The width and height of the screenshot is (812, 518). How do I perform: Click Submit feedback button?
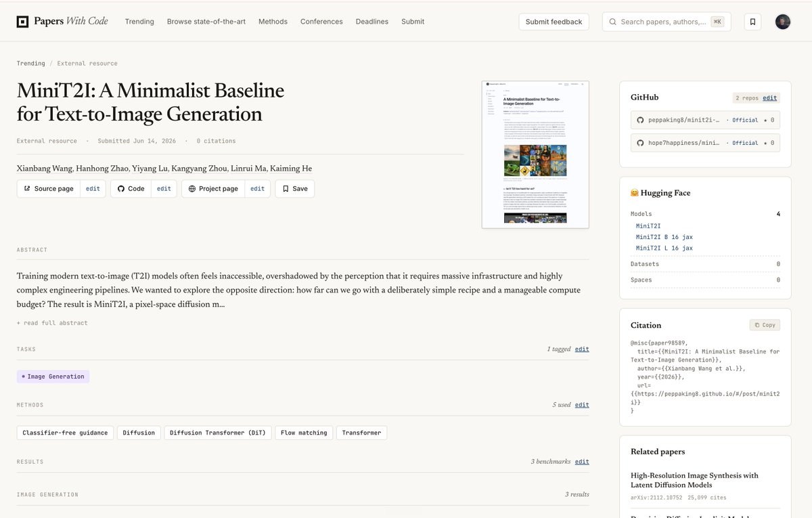click(x=554, y=22)
